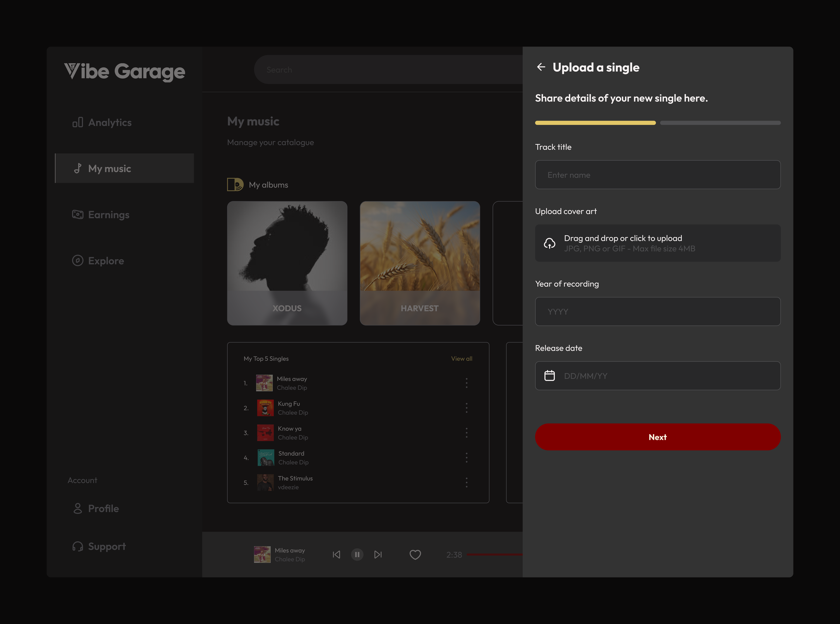840x624 pixels.
Task: Pause the currently playing track
Action: [357, 555]
